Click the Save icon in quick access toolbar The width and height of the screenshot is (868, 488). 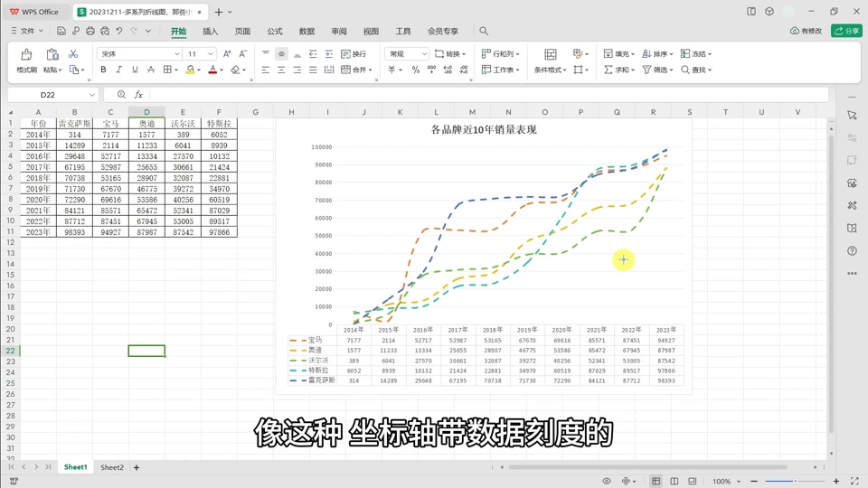pyautogui.click(x=61, y=31)
